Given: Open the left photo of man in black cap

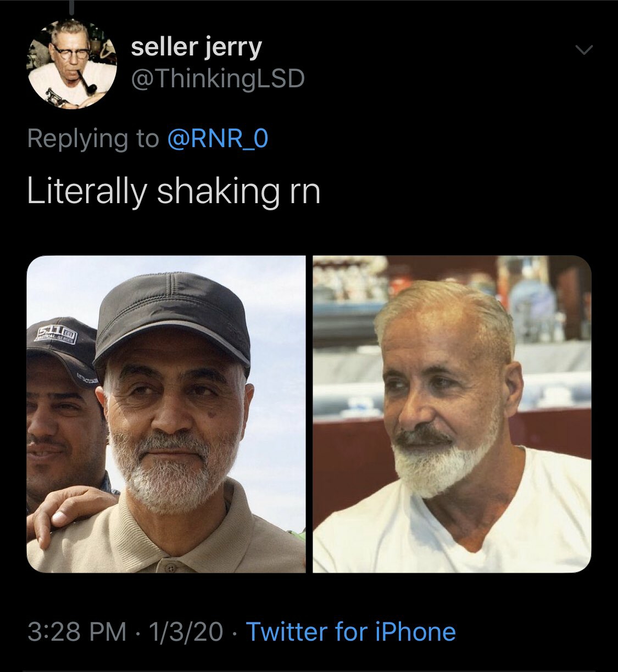Looking at the screenshot, I should [166, 415].
